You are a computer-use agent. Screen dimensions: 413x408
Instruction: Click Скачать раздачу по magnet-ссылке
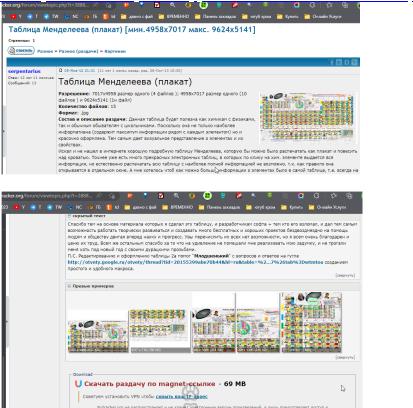pos(150,384)
